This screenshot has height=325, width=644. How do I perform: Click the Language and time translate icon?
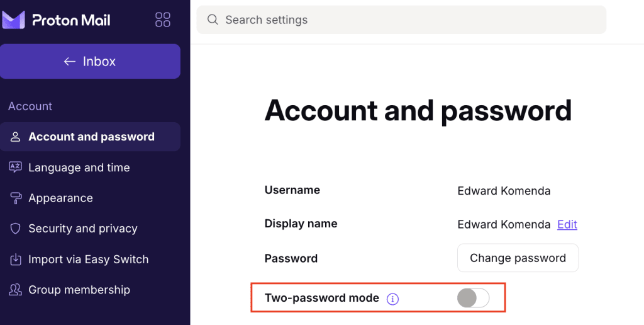click(x=15, y=168)
